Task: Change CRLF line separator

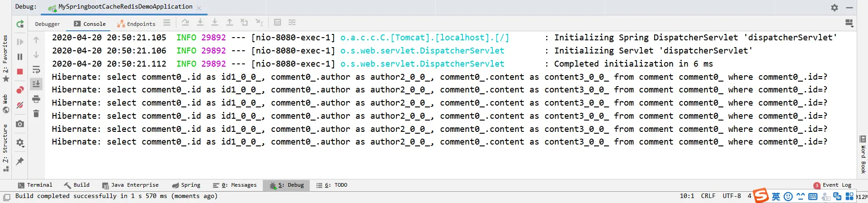Action: point(708,196)
